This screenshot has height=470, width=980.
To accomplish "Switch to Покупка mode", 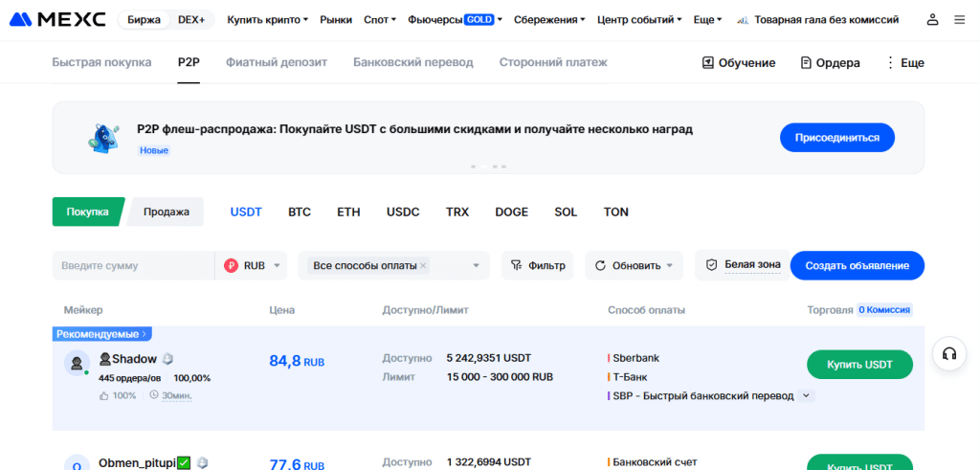I will (x=88, y=212).
